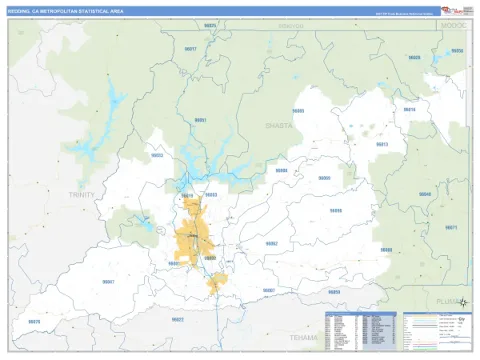
Task: Click the SISKIYOU county label
Action: click(x=291, y=26)
